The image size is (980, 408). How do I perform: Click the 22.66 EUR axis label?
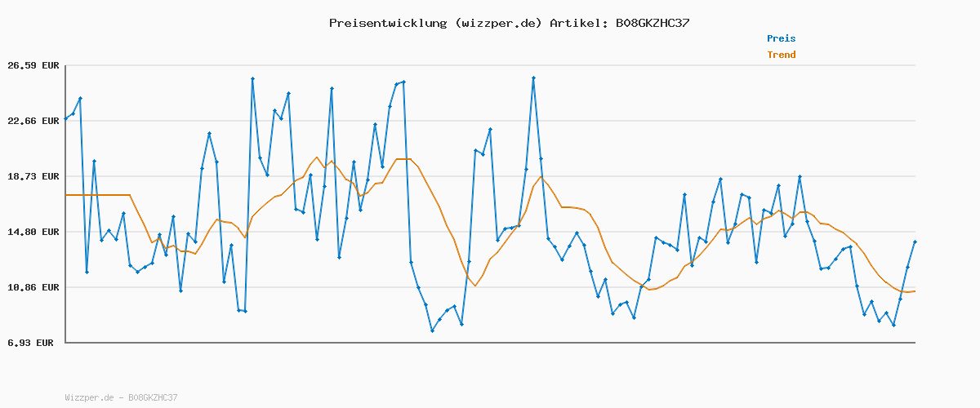(33, 121)
